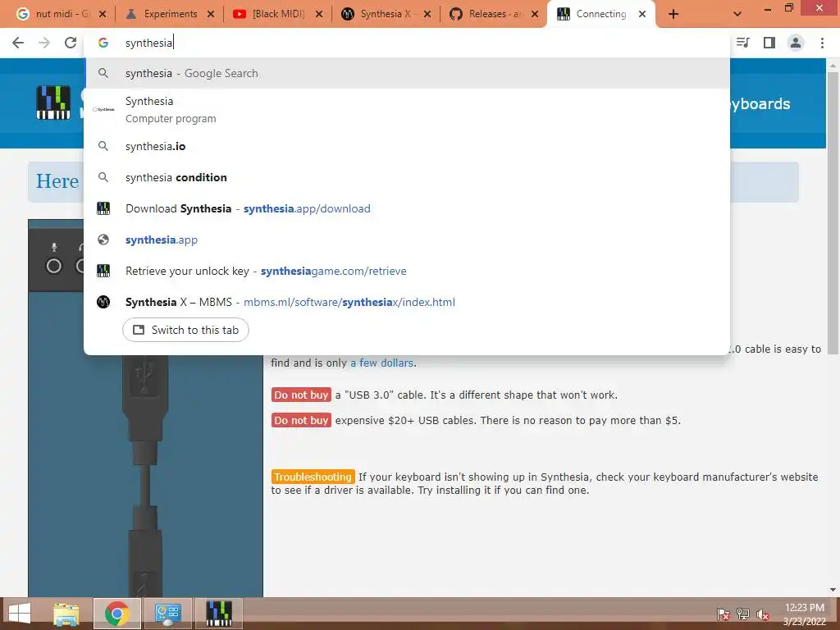Open a new tab with plus button
The height and width of the screenshot is (630, 840).
pos(673,15)
